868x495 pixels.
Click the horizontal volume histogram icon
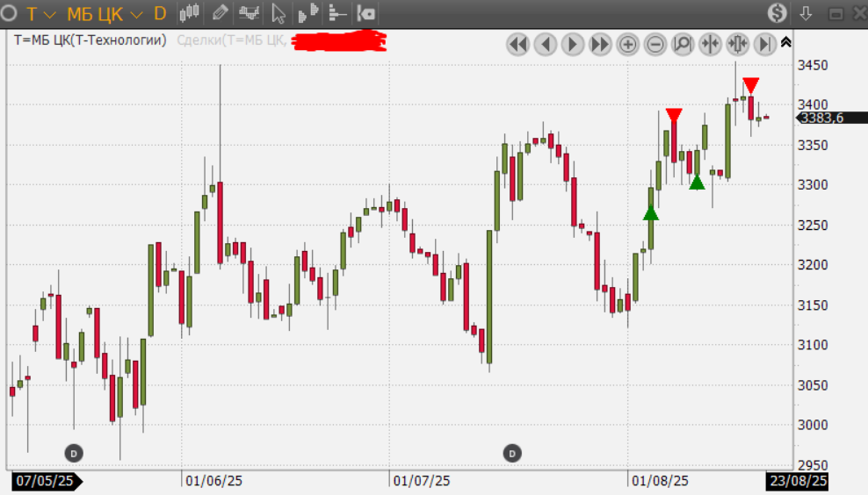point(336,13)
